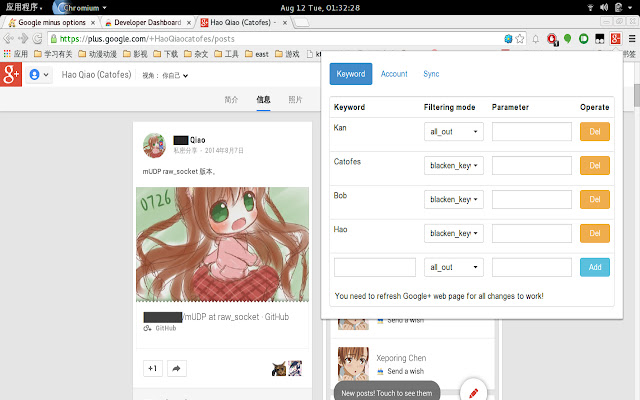This screenshot has width=640, height=400.
Task: Click the Google+ logo icon
Action: [11, 74]
